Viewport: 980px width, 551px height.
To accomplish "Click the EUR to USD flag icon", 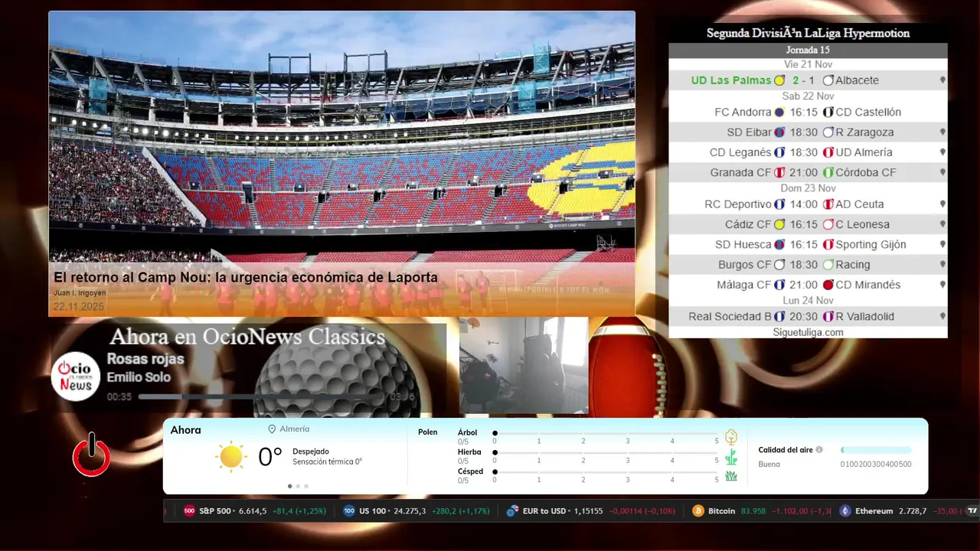I will click(513, 510).
